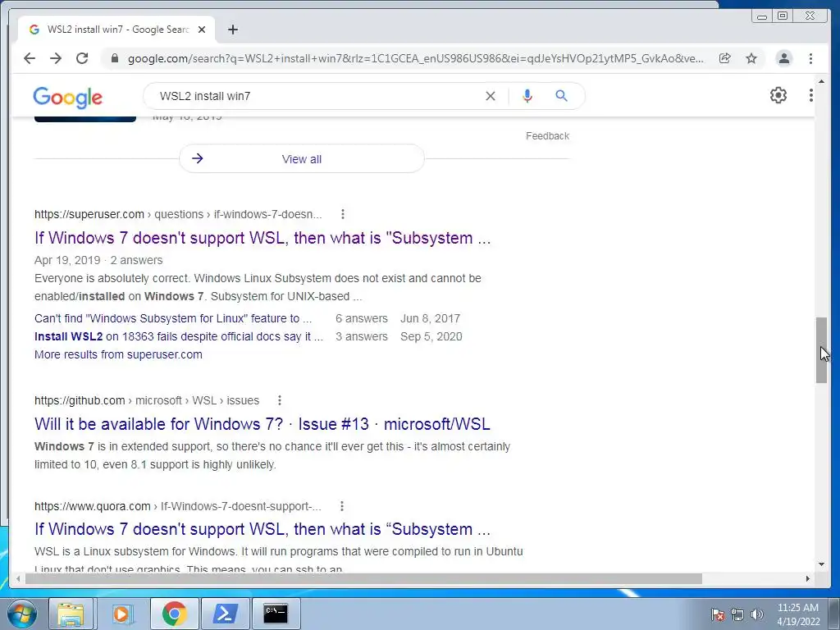
Task: Open Windows Explorer from taskbar
Action: click(x=71, y=614)
